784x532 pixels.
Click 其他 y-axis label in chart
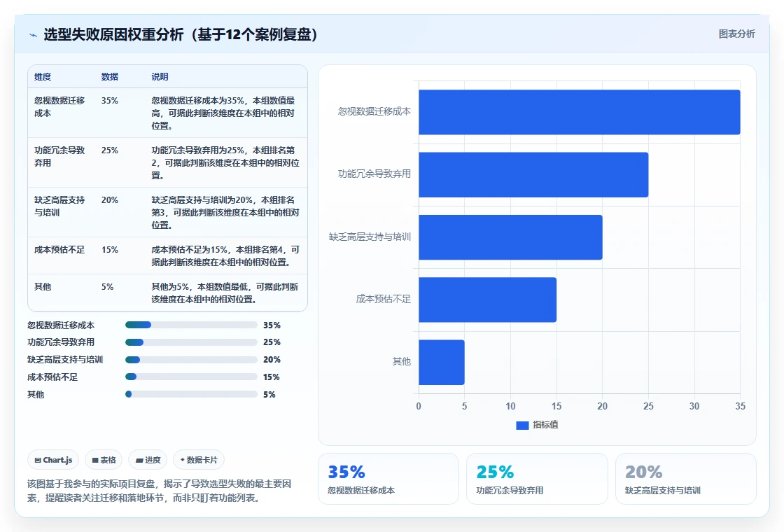[x=402, y=361]
